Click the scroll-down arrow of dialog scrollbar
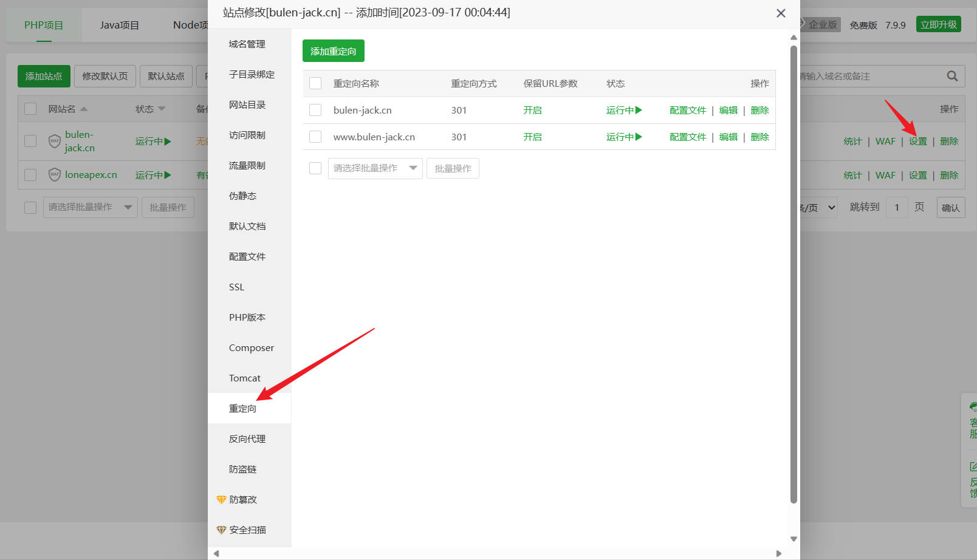Image resolution: width=977 pixels, height=560 pixels. coord(794,539)
